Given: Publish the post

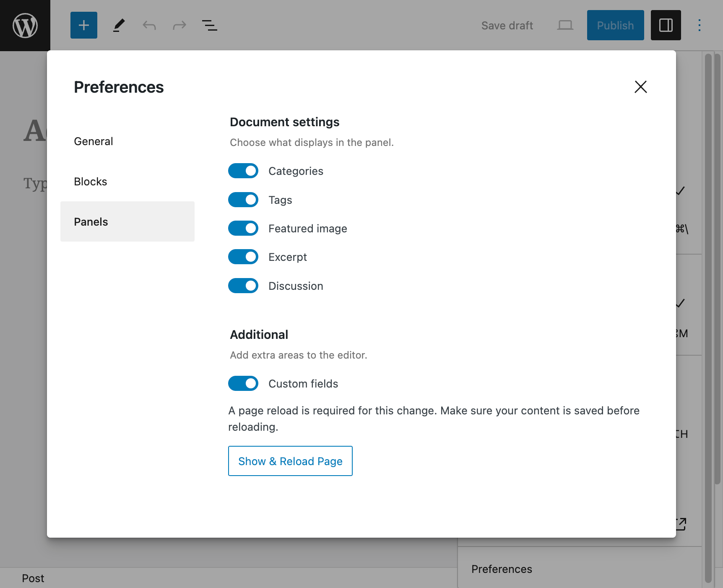Looking at the screenshot, I should (x=615, y=25).
